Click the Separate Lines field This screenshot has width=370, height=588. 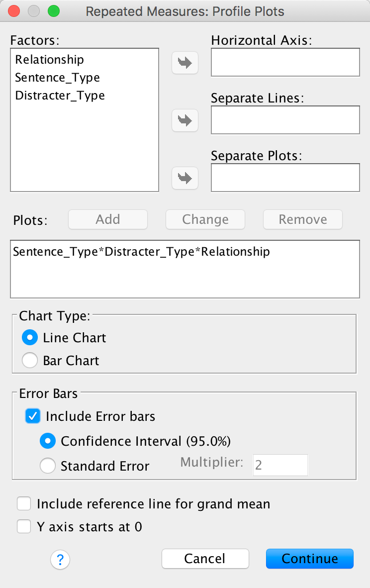[x=285, y=120]
